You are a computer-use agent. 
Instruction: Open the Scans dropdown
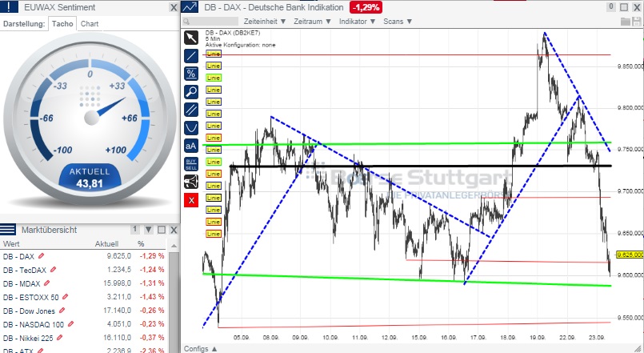tap(398, 22)
